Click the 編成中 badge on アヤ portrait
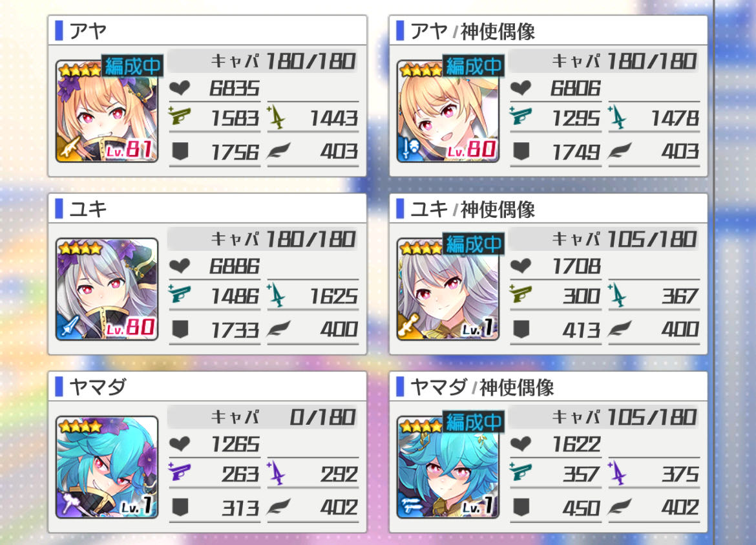 pos(132,66)
